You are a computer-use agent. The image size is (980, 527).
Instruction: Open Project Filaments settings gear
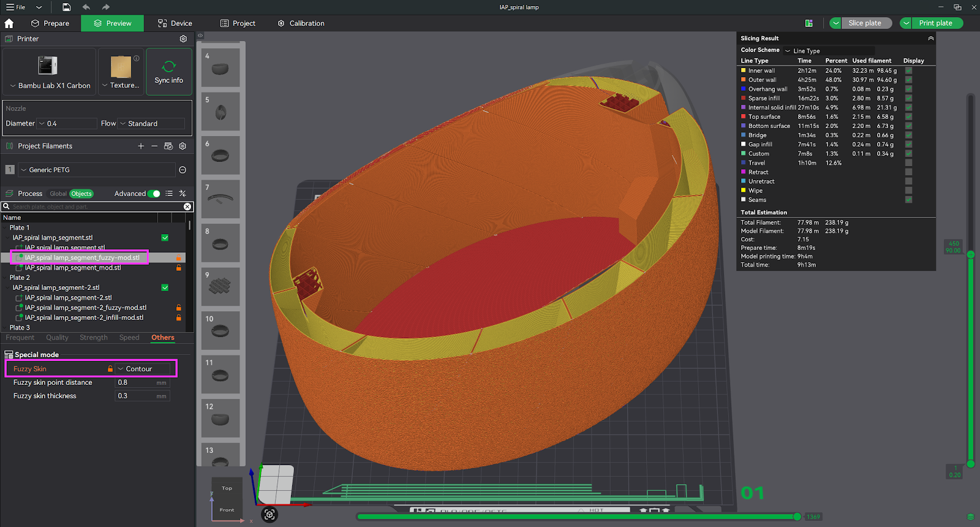(x=183, y=146)
